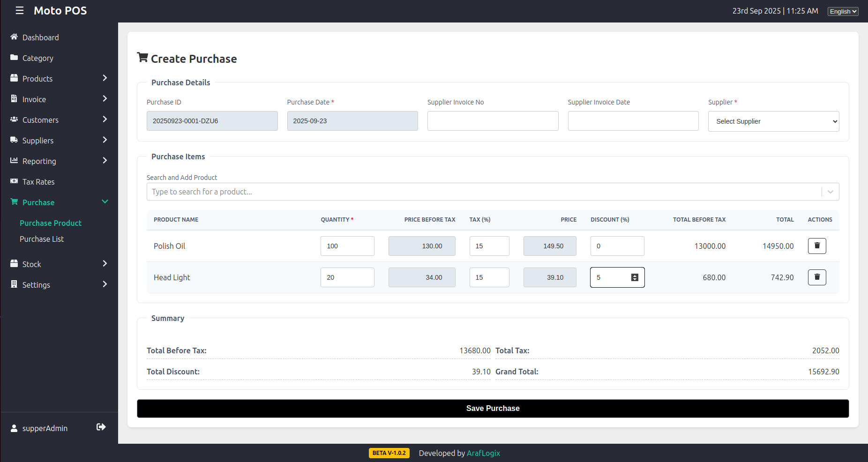Go to Category in sidebar
Image resolution: width=868 pixels, height=462 pixels.
point(37,58)
